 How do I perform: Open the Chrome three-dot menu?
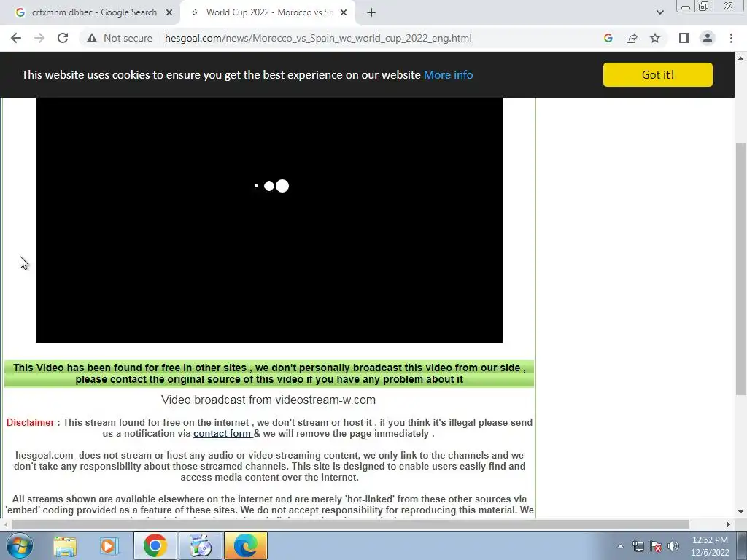click(731, 38)
